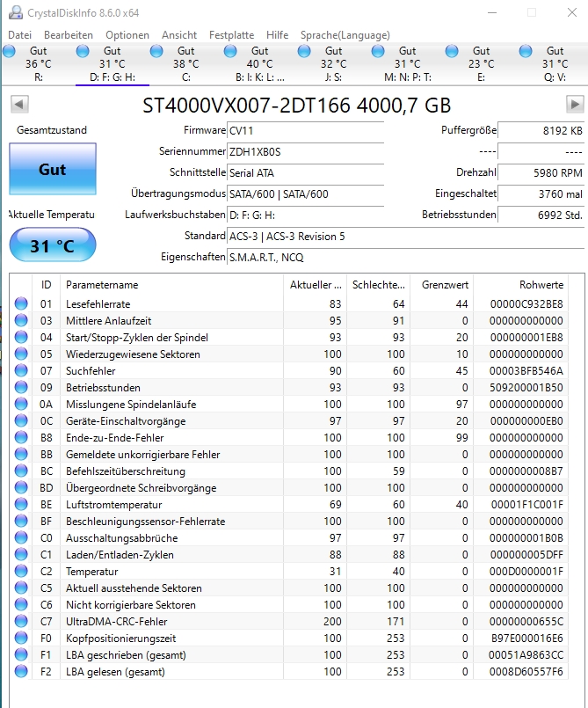
Task: Click the Seriennummer field ZDH1XB0S
Action: 305,151
